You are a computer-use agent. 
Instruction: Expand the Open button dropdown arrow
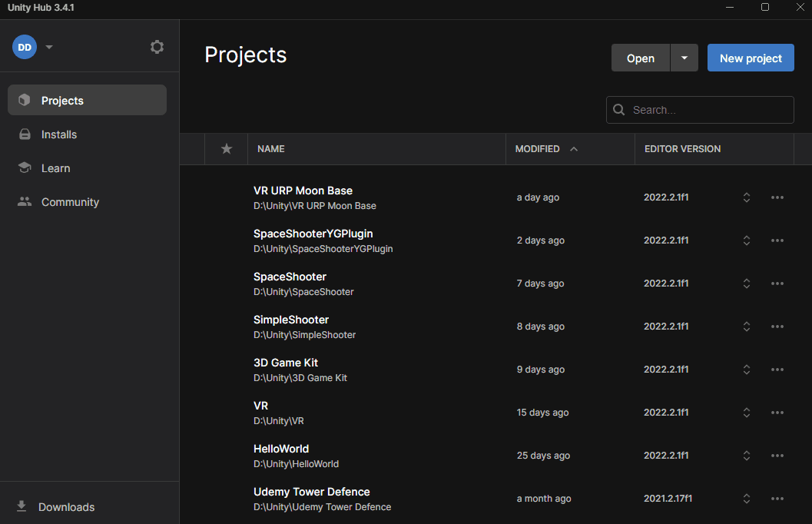(684, 58)
